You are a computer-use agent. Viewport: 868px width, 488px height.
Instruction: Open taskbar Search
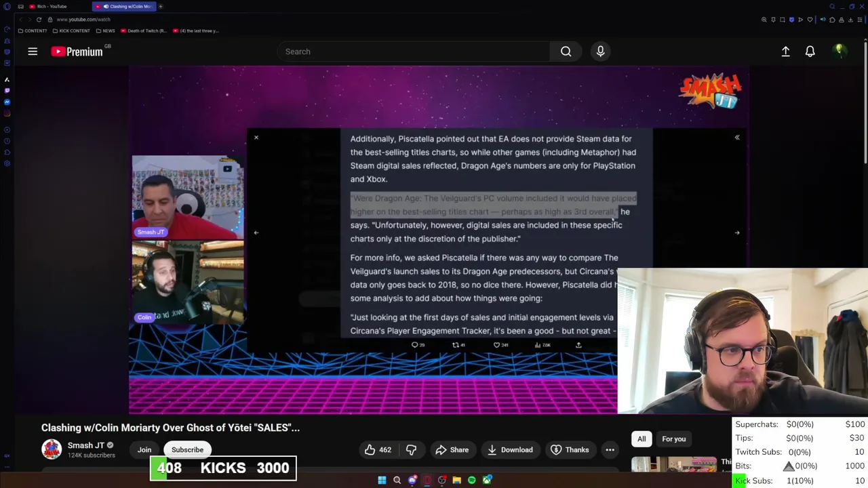coord(397,481)
